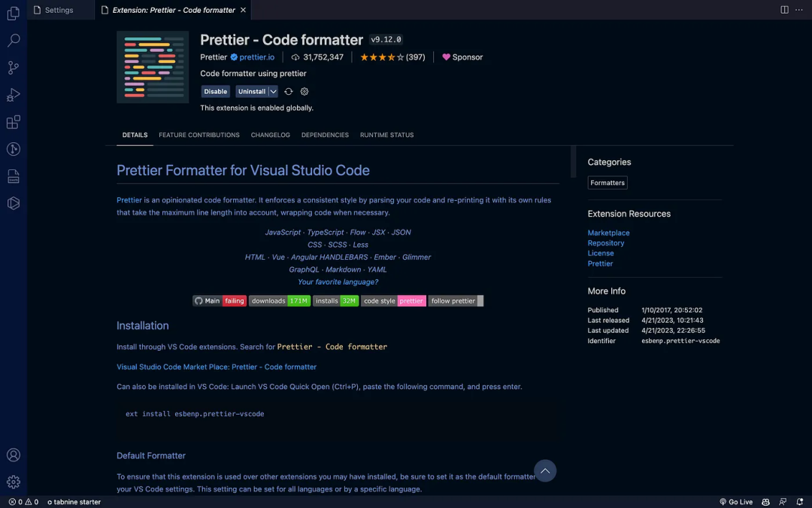Image resolution: width=812 pixels, height=508 pixels.
Task: Click the install count download icon
Action: (295, 57)
